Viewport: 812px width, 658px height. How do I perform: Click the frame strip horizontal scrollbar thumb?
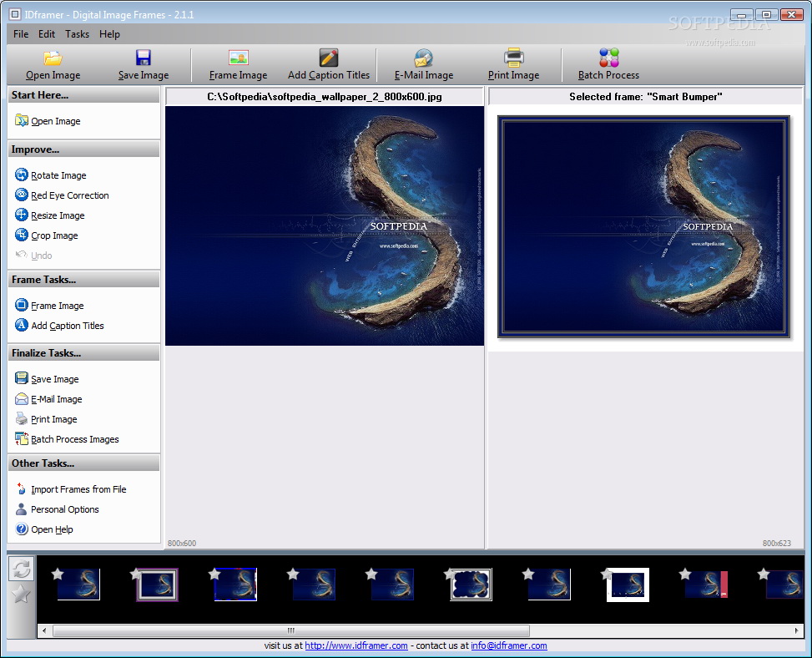[x=291, y=630]
